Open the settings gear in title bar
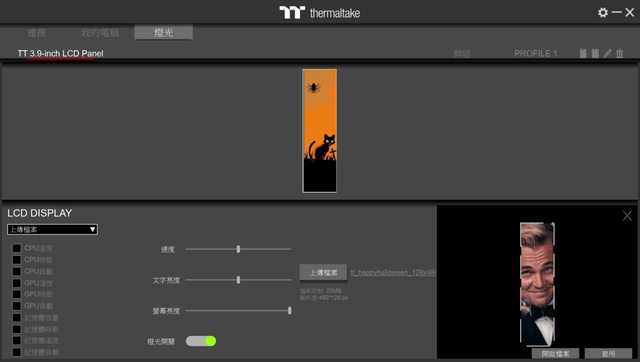 602,13
